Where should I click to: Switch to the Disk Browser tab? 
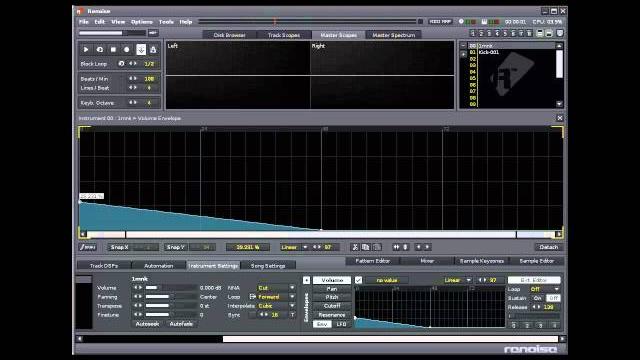(229, 35)
